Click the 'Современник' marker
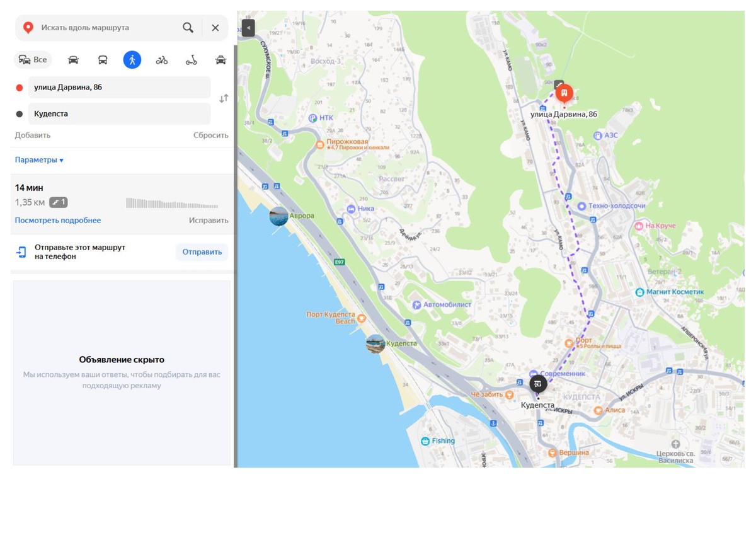The height and width of the screenshot is (535, 756). [534, 374]
